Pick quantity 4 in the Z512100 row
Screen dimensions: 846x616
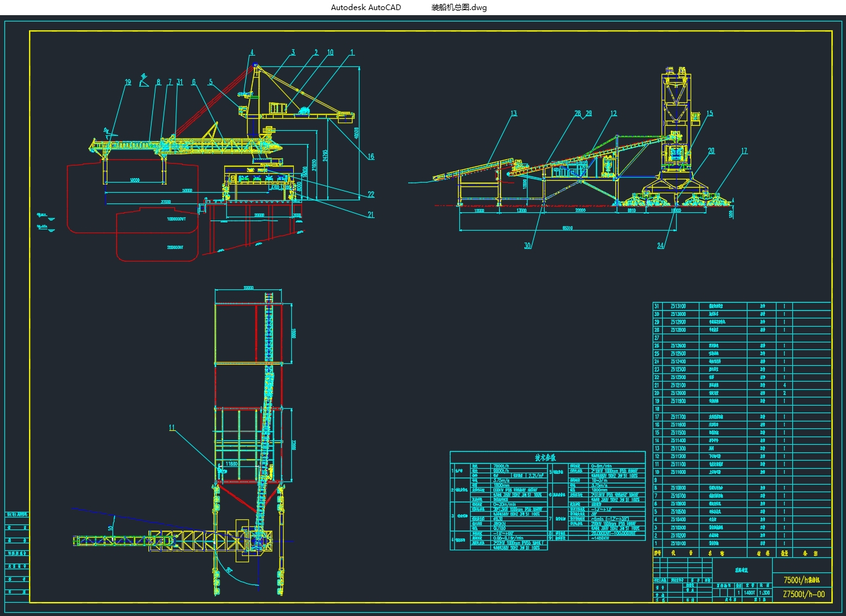785,385
